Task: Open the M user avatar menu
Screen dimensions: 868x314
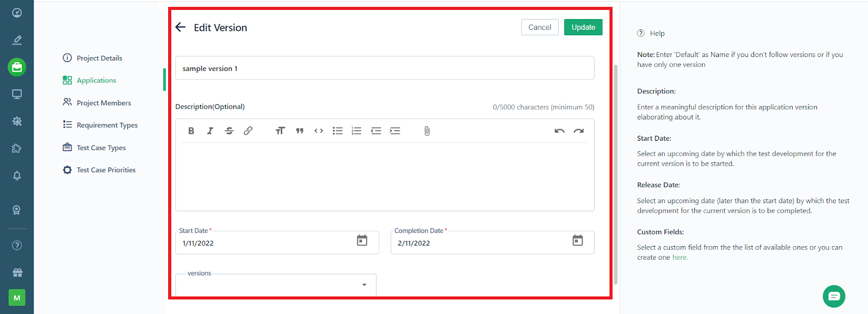Action: coord(17,298)
